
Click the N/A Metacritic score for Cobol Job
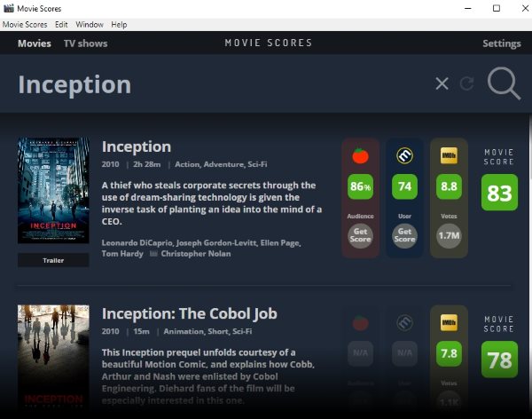coord(404,353)
